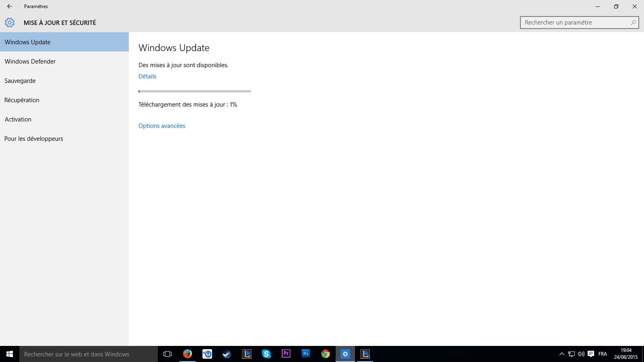
Task: Click the gear icon beside MISE À JOUR ET SÉCURITÉ
Action: click(10, 23)
